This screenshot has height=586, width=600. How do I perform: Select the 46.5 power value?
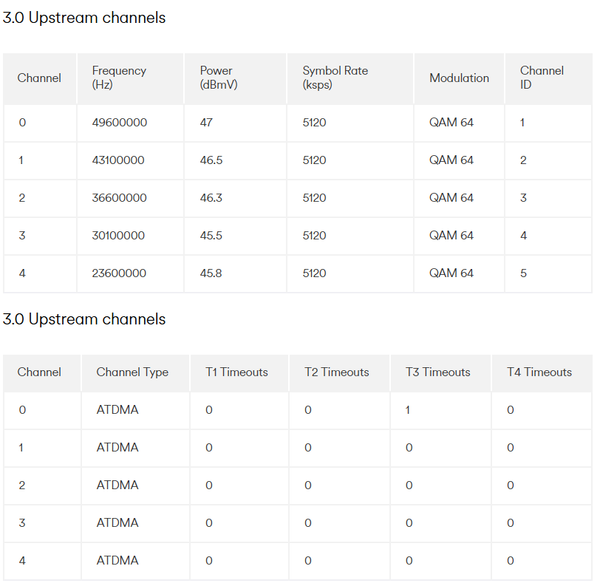click(x=211, y=160)
